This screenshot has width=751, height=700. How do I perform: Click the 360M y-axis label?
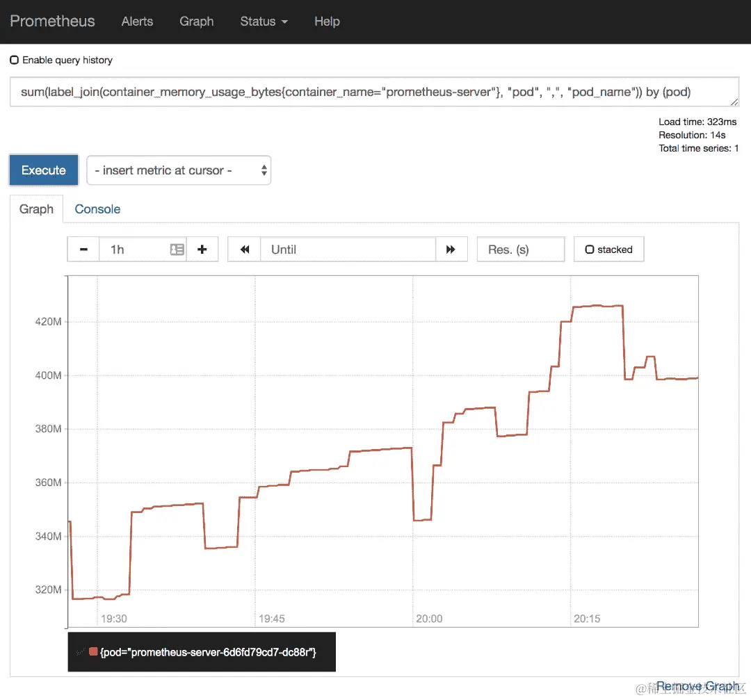(48, 482)
